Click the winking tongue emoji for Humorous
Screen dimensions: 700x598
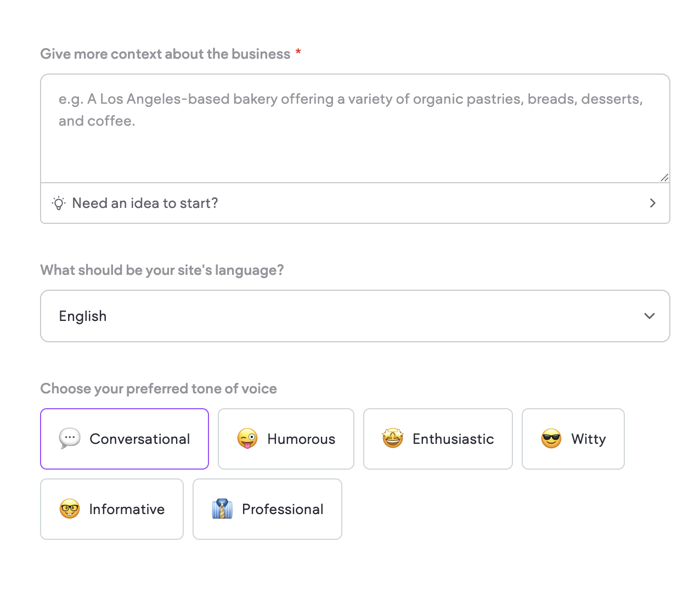(247, 439)
